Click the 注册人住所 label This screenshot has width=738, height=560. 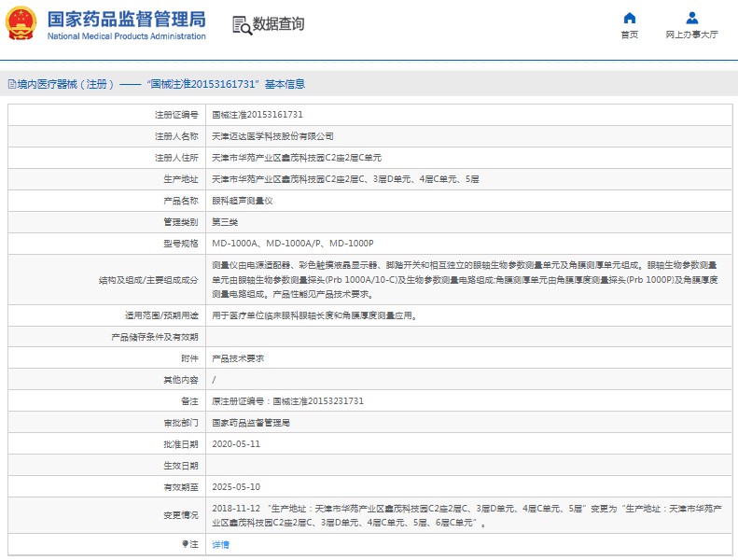pos(176,158)
